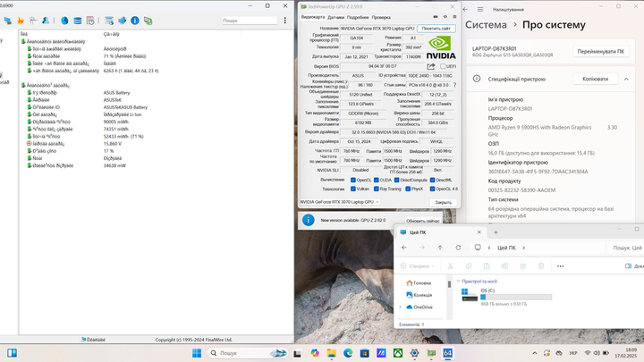Click the calendar clock icon in AIDA64 toolbar
Screen dimensions: 644x362
coord(90,21)
